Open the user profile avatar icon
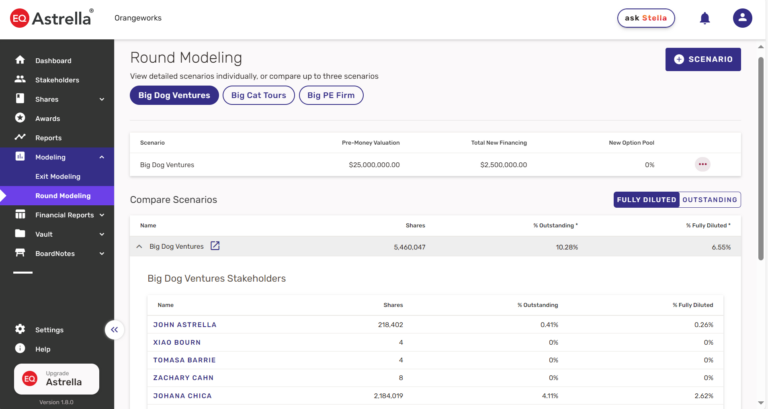The image size is (768, 409). point(742,18)
